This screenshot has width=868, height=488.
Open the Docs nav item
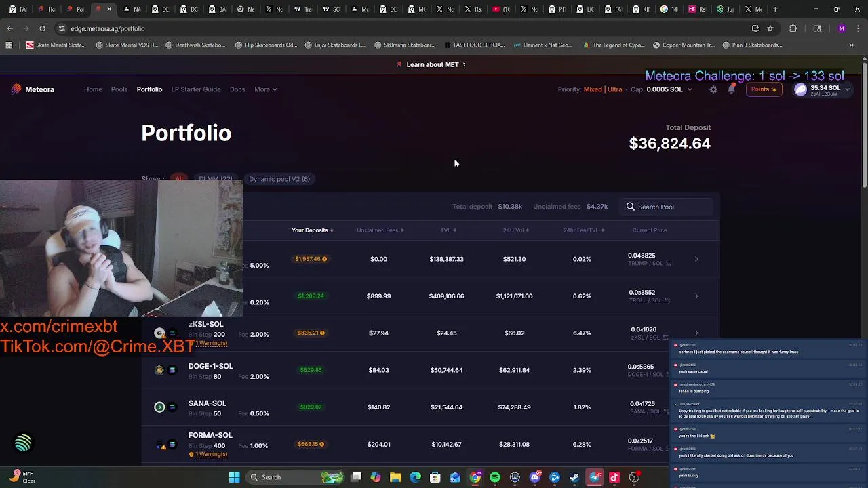click(237, 89)
